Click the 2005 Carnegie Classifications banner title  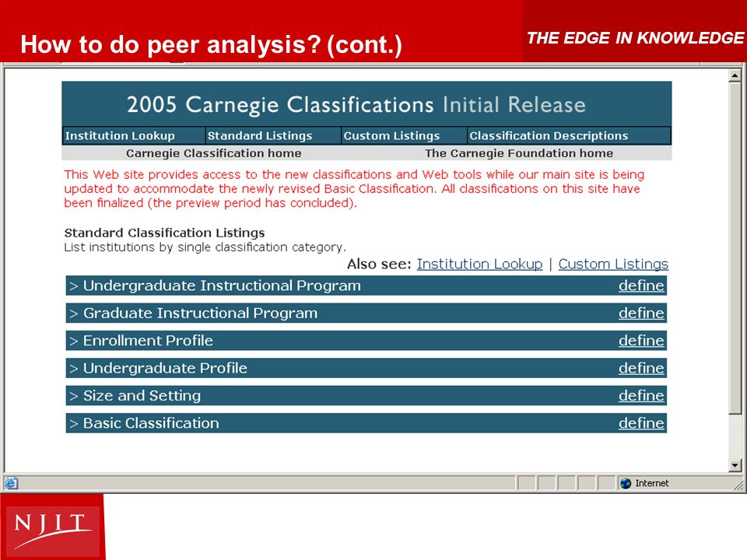pyautogui.click(x=356, y=105)
